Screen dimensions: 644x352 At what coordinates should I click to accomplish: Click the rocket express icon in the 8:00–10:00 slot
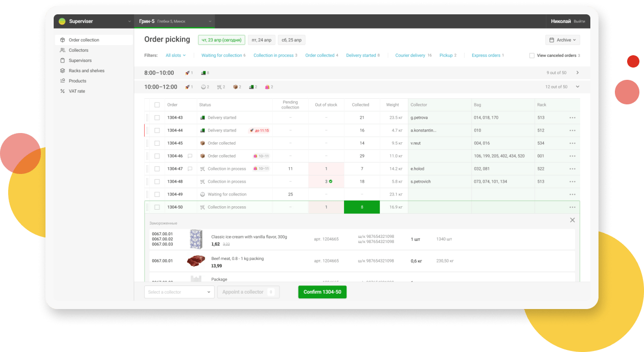point(188,73)
